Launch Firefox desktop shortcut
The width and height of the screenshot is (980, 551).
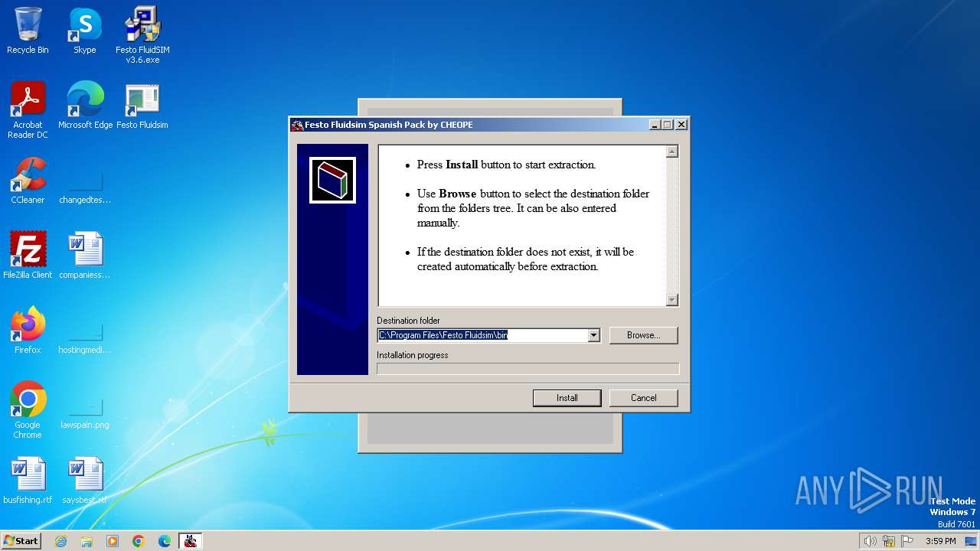tap(28, 331)
